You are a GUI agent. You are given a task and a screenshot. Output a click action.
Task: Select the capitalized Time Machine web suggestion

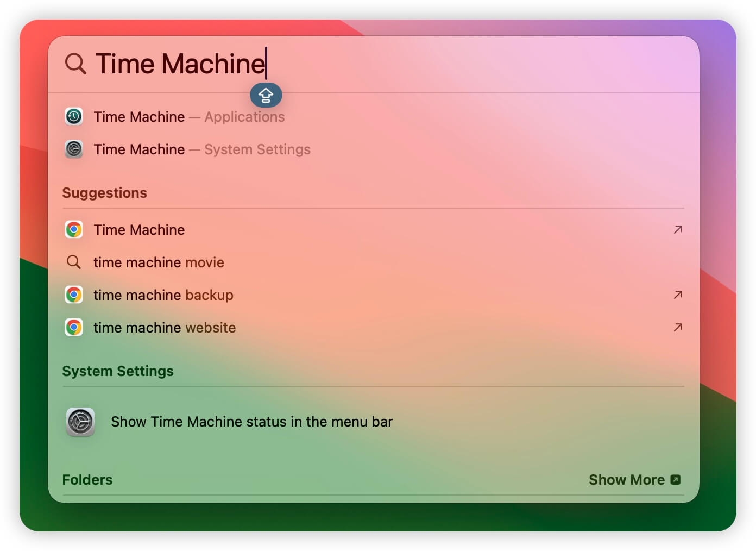[x=139, y=230]
